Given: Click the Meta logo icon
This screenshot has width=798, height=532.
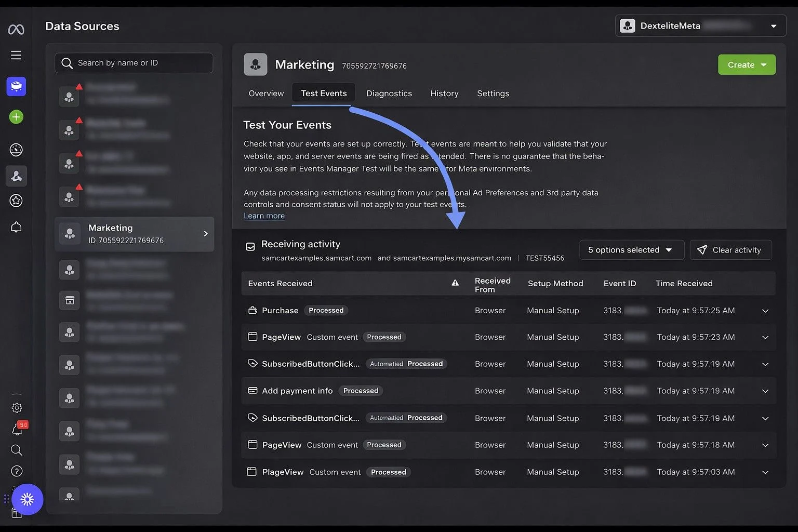Looking at the screenshot, I should tap(16, 30).
